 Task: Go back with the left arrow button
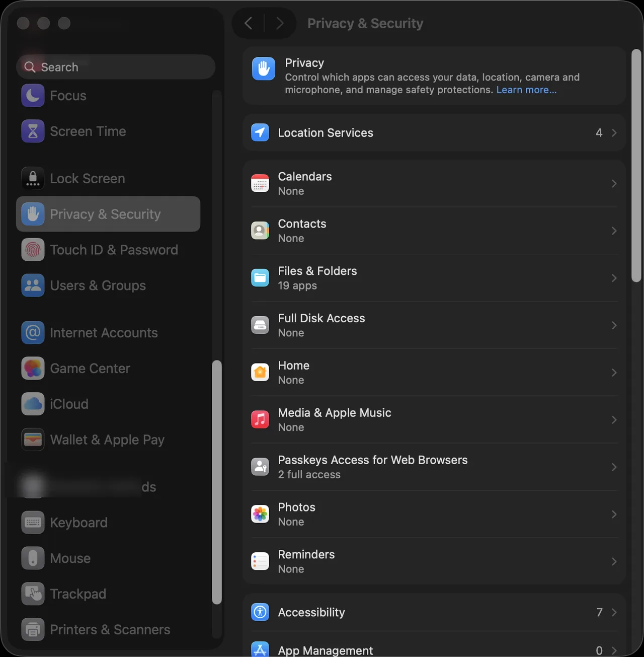248,23
